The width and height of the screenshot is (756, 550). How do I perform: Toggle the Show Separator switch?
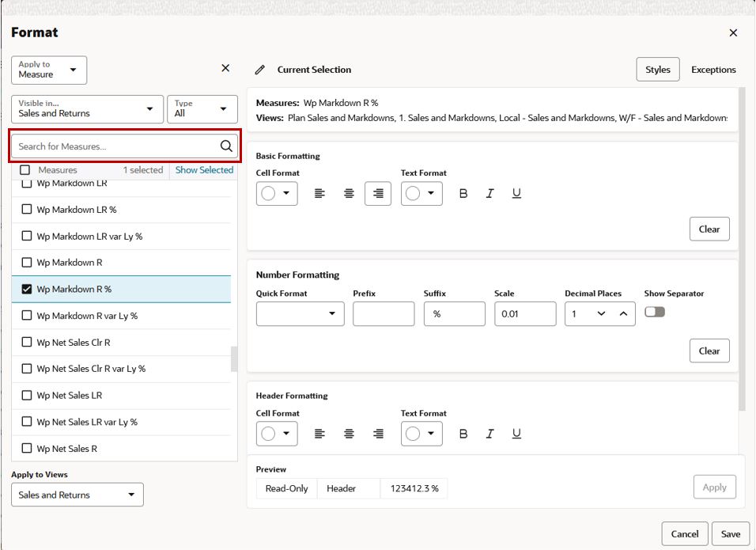[655, 313]
